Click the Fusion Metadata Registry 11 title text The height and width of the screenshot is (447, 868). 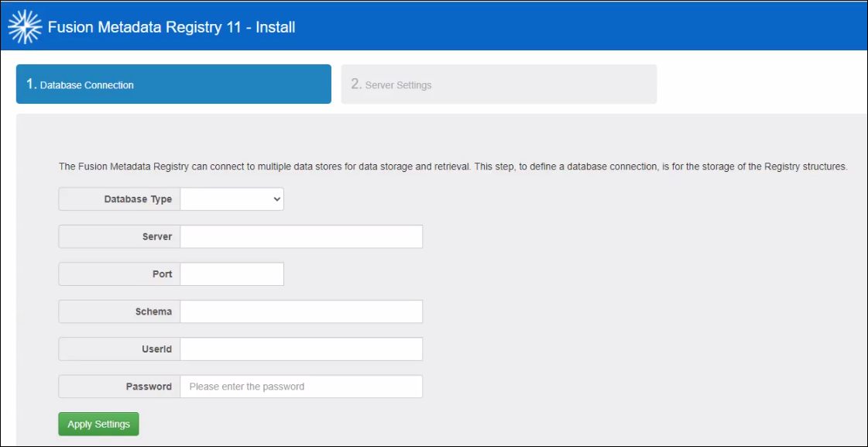pos(171,27)
